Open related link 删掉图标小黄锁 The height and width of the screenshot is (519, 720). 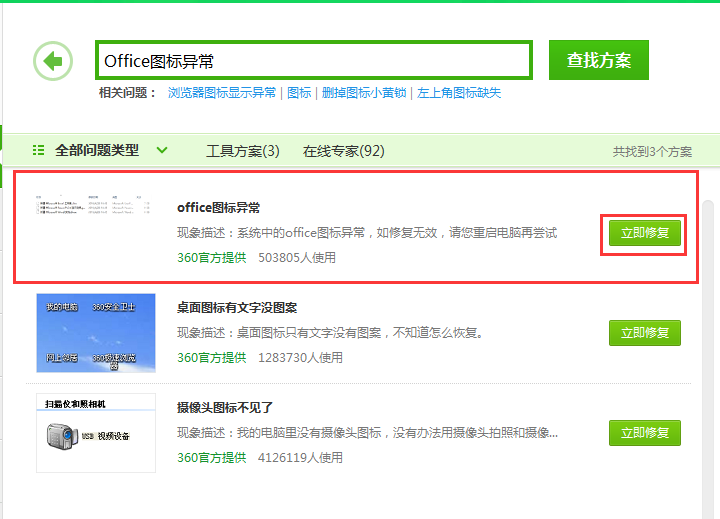pyautogui.click(x=364, y=93)
